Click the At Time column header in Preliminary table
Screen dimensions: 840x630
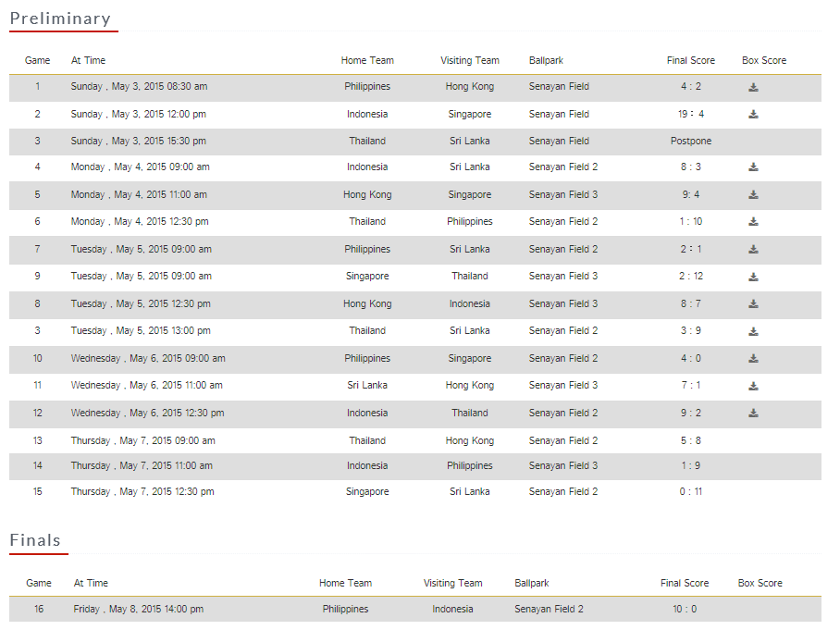pos(89,60)
